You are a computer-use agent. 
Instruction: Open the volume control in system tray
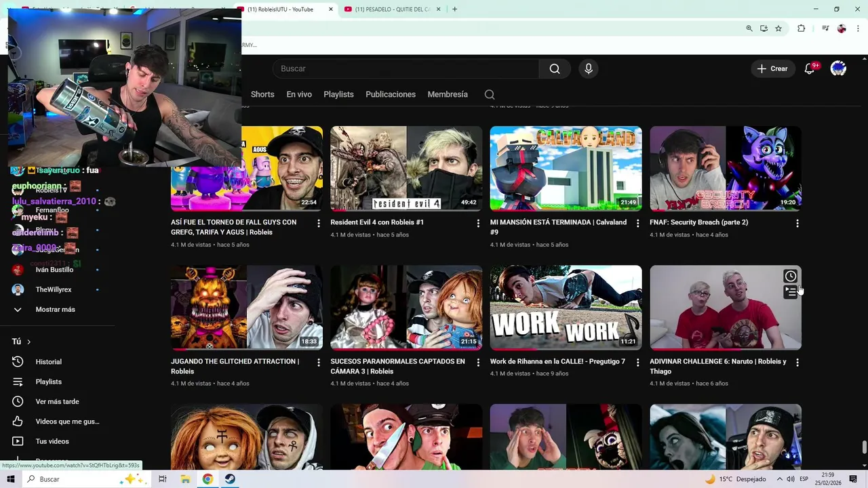coord(791,479)
